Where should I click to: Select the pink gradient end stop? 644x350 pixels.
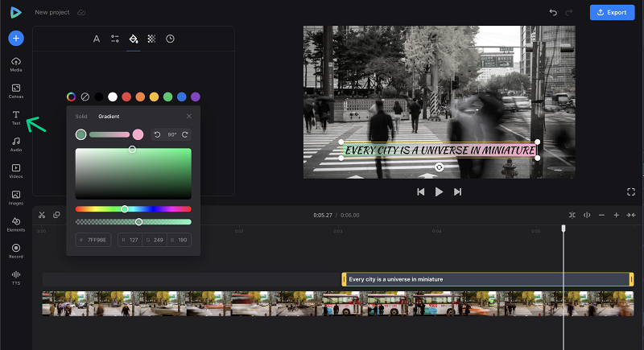click(138, 134)
